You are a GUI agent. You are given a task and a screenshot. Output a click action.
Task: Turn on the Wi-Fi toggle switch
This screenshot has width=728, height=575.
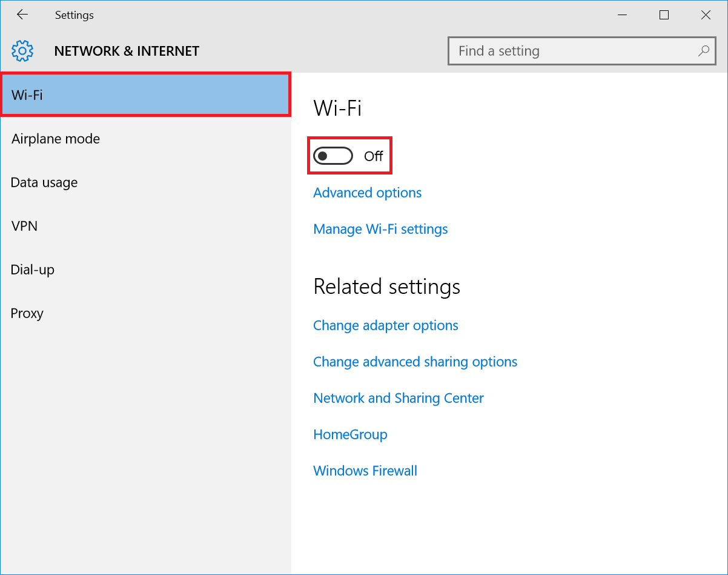[x=333, y=156]
